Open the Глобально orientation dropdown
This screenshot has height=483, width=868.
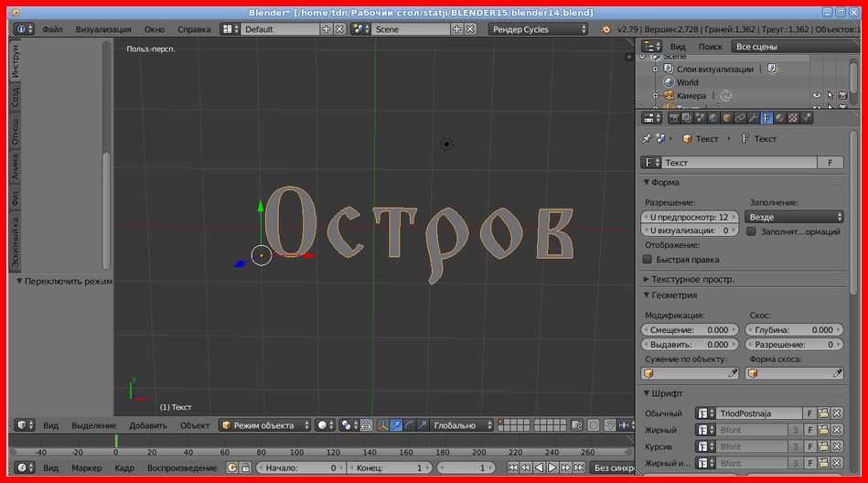click(462, 425)
